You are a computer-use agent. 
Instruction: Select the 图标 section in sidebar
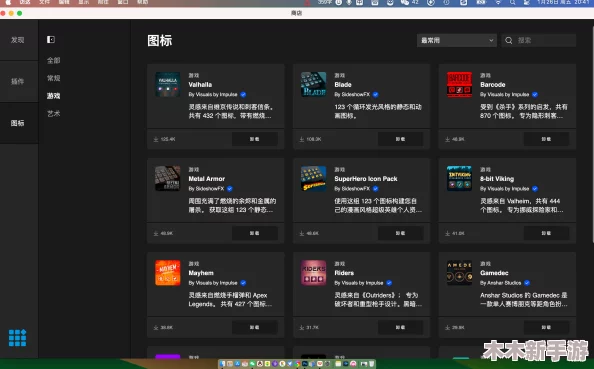17,123
